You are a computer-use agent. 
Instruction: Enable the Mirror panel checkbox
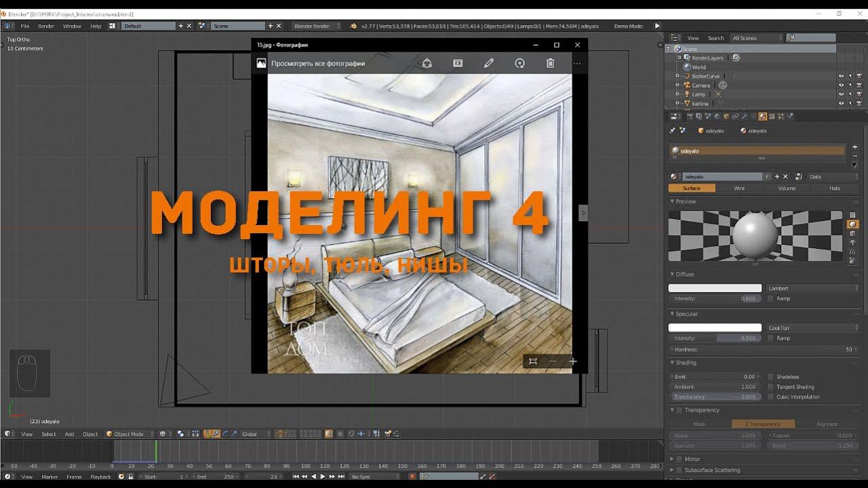679,459
